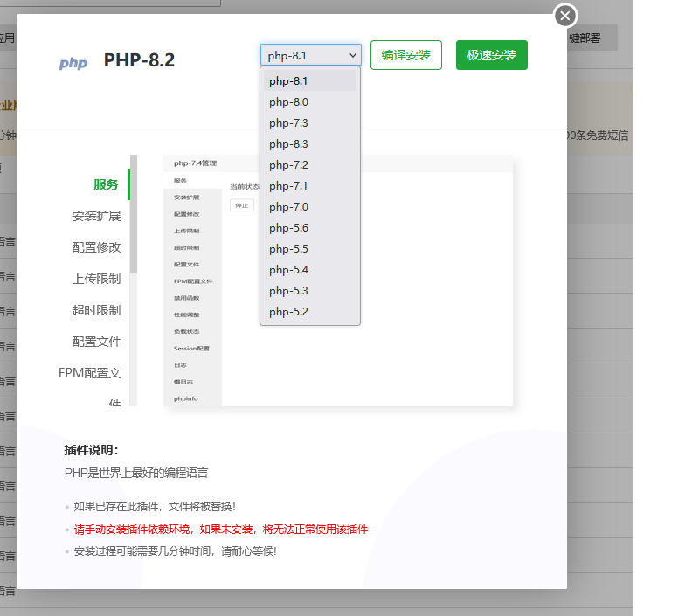
Task: Open the FPM配置文 tab
Action: 90,373
